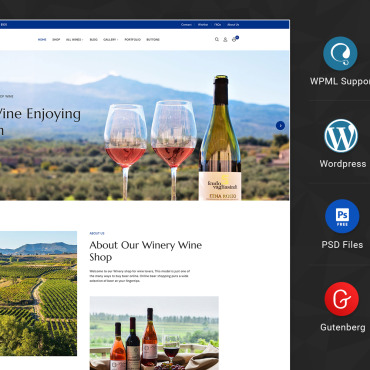Advance hero slider with right arrow
This screenshot has width=370, height=370.
280,125
